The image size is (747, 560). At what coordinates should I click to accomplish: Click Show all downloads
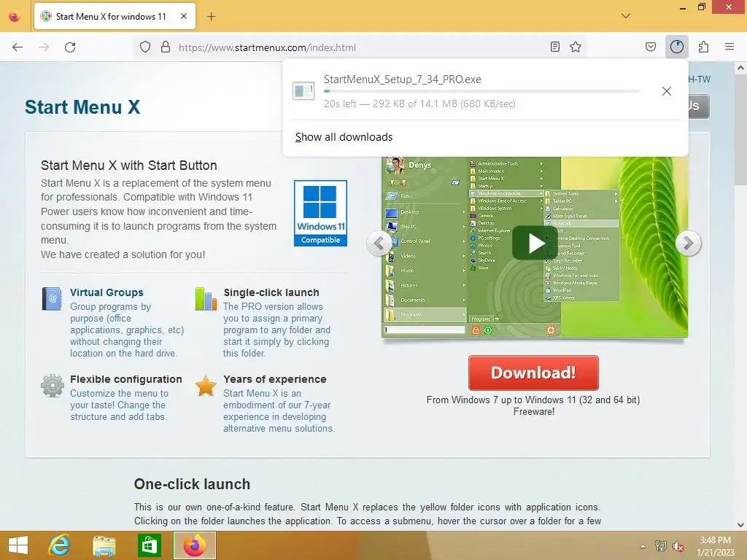344,137
